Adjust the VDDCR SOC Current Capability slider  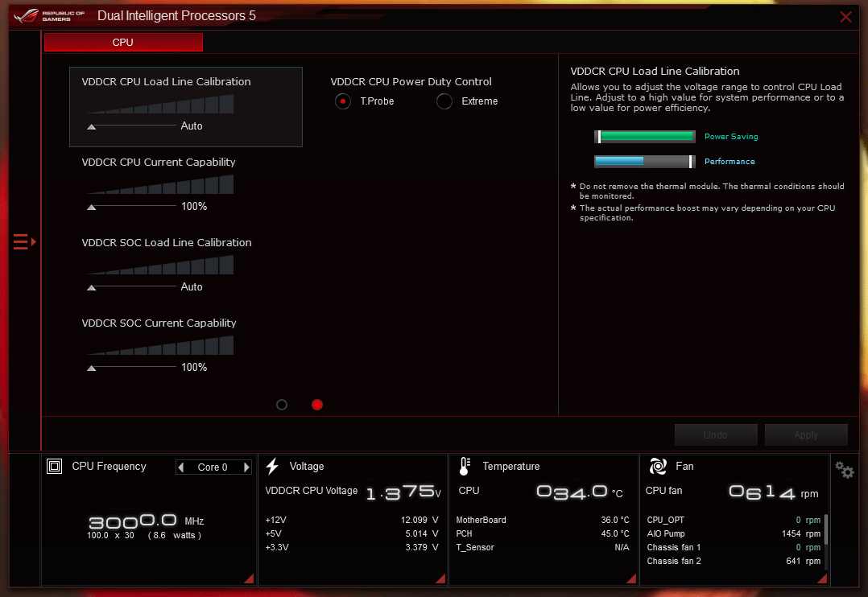point(131,368)
